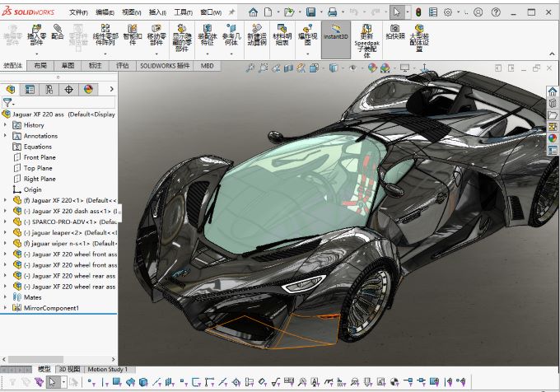Click Show Hidden Components (显示隐藏的零部件)
The width and height of the screenshot is (560, 392).
coord(182,38)
